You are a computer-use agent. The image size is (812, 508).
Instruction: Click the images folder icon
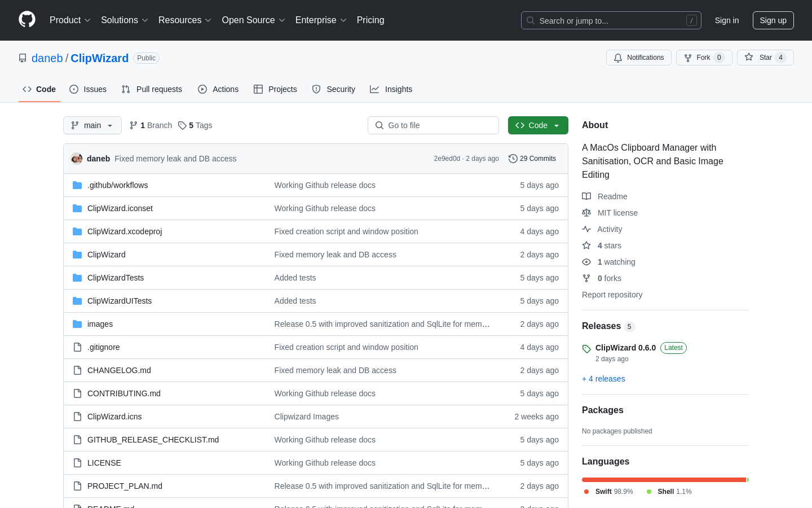click(77, 324)
